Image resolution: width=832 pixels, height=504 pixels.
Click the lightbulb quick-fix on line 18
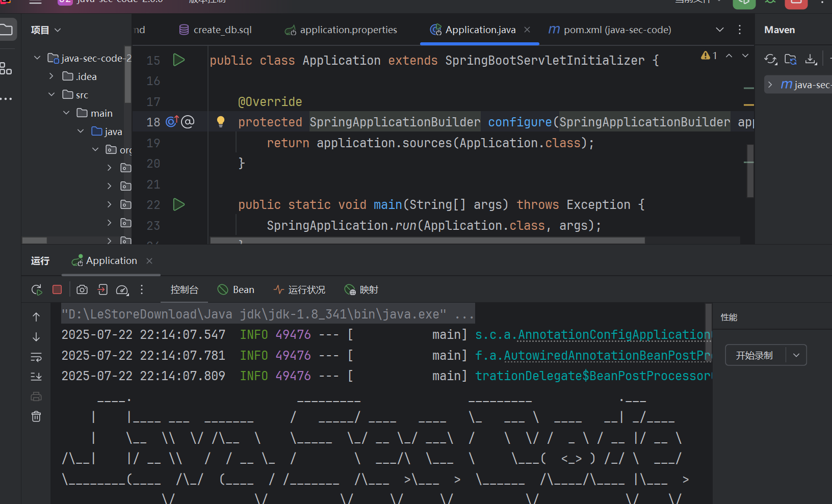(x=220, y=122)
